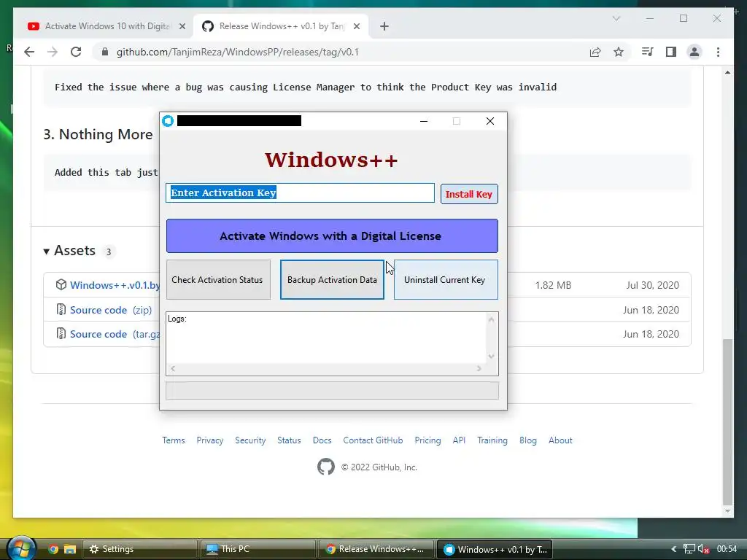Toggle Chrome side panel icon
Screen dimensions: 747x560
pos(671,52)
